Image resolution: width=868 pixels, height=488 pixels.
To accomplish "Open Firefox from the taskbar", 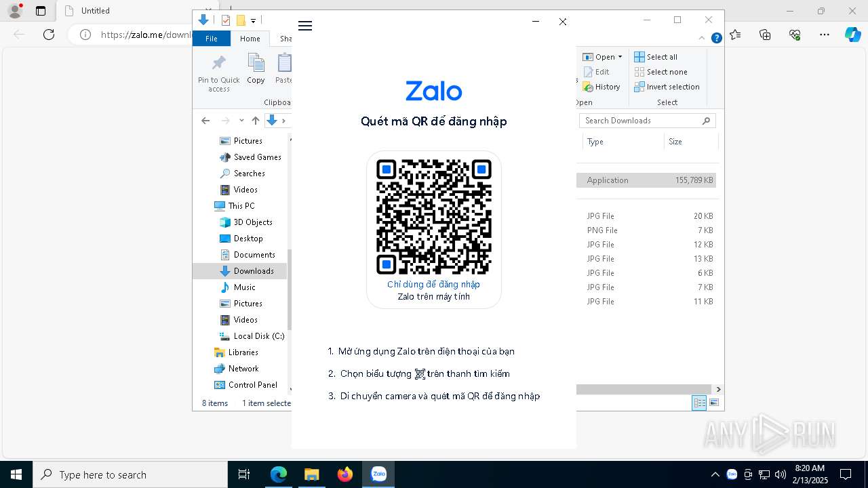I will (345, 474).
